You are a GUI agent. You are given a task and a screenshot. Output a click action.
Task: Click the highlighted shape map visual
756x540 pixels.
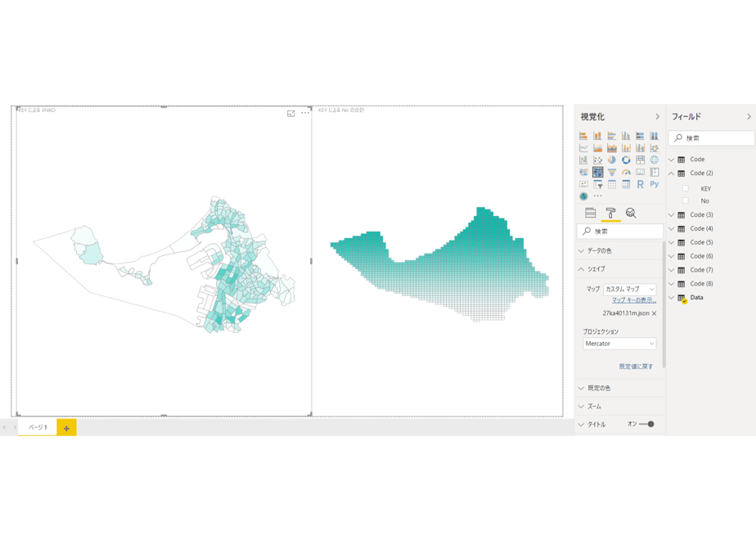pyautogui.click(x=597, y=172)
